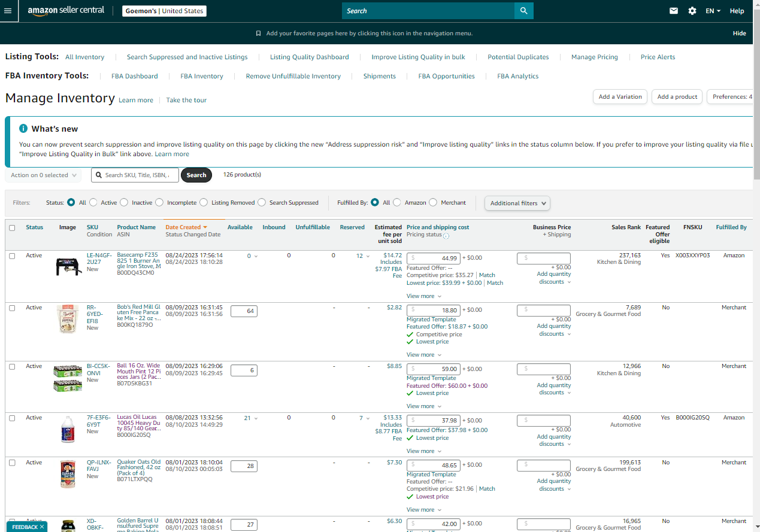Open Basecamp F235 product name link
The image size is (760, 532).
[x=138, y=262]
